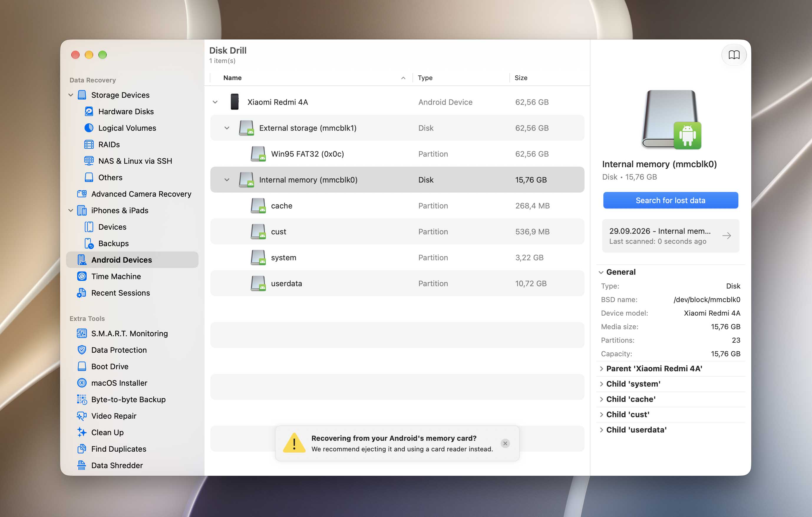Expand Child 'system' section

pyautogui.click(x=602, y=384)
